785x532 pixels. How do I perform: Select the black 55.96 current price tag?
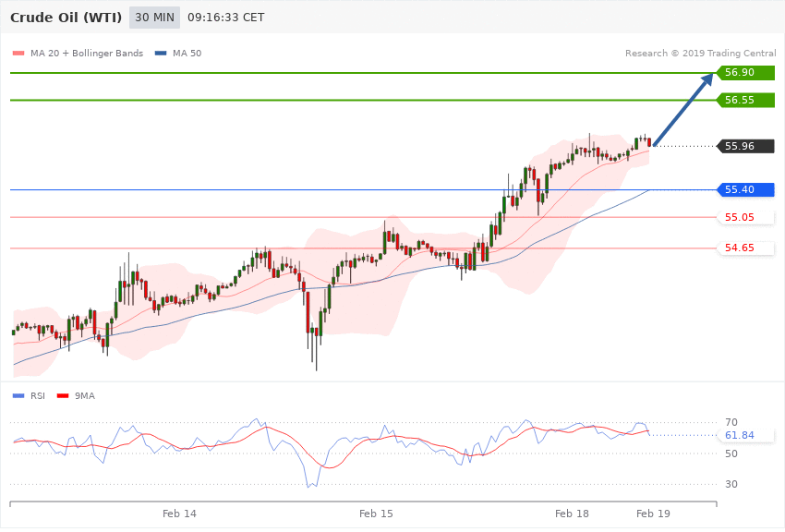pos(745,146)
